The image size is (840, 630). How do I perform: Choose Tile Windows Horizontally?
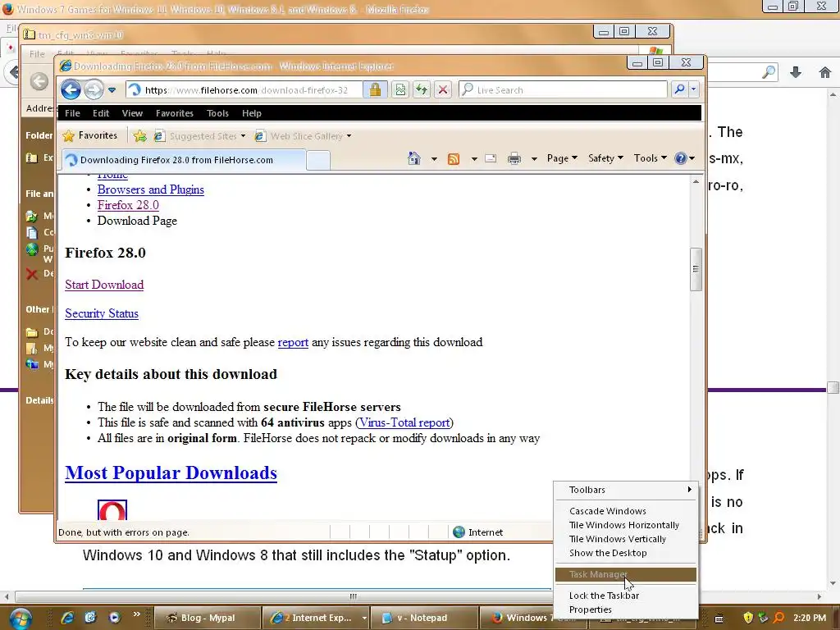(626, 525)
